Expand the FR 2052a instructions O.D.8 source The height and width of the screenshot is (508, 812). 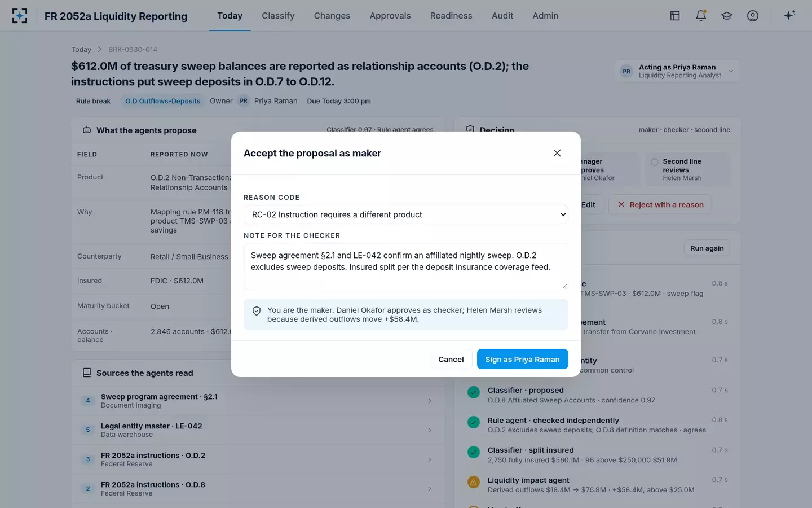point(258,489)
